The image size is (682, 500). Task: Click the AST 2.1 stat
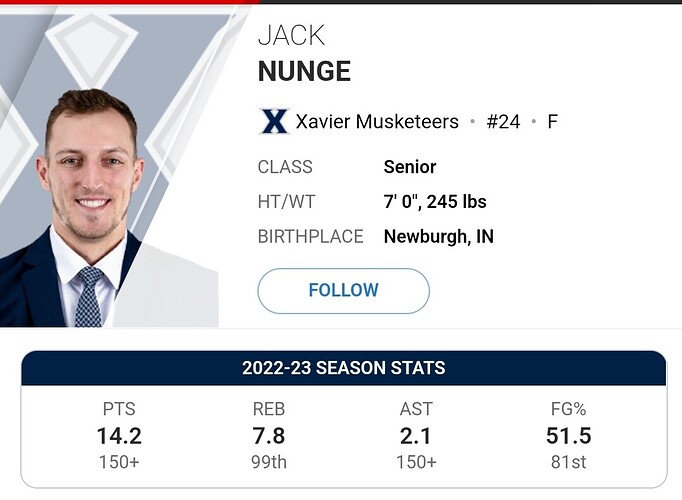point(415,435)
